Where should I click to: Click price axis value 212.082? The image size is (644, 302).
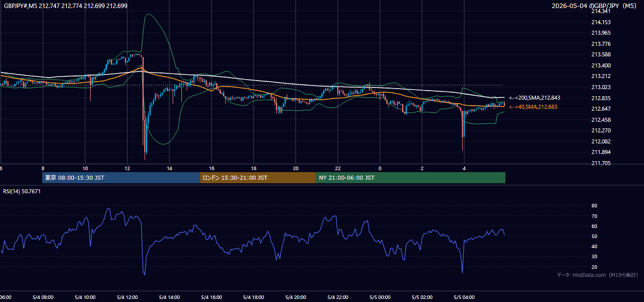pos(601,141)
